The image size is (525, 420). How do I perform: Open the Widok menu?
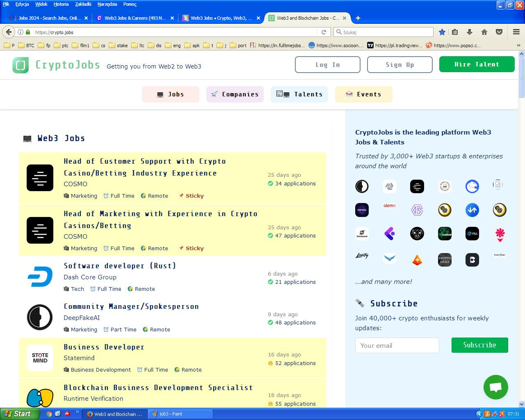point(41,4)
